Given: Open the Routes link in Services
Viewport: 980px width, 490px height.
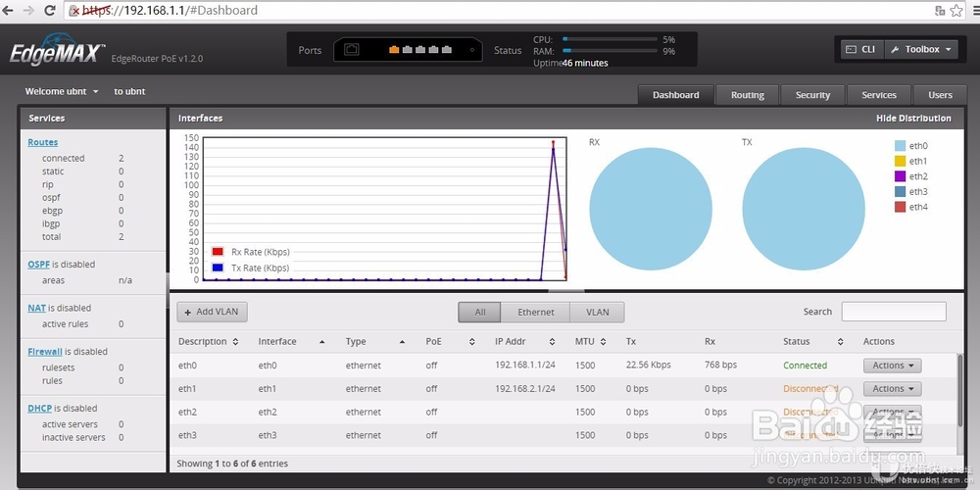Looking at the screenshot, I should pos(42,142).
